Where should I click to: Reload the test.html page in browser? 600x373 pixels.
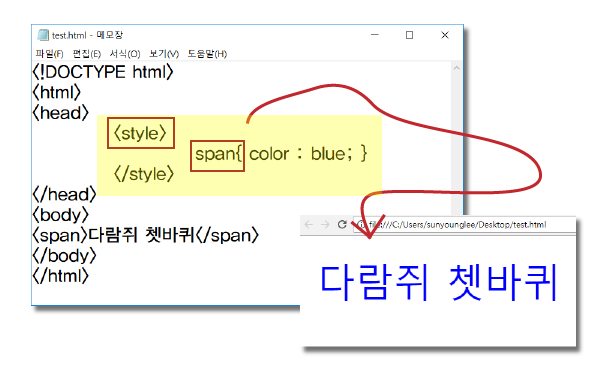pos(342,225)
